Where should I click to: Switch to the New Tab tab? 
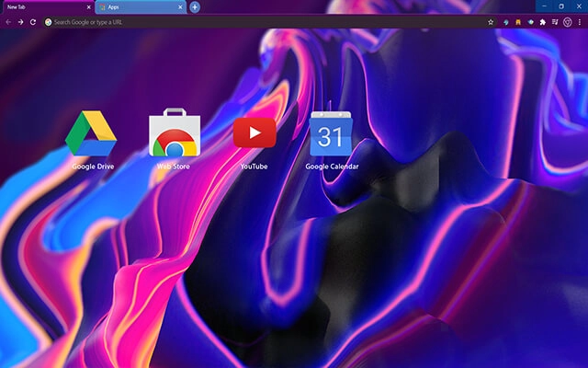[x=47, y=7]
